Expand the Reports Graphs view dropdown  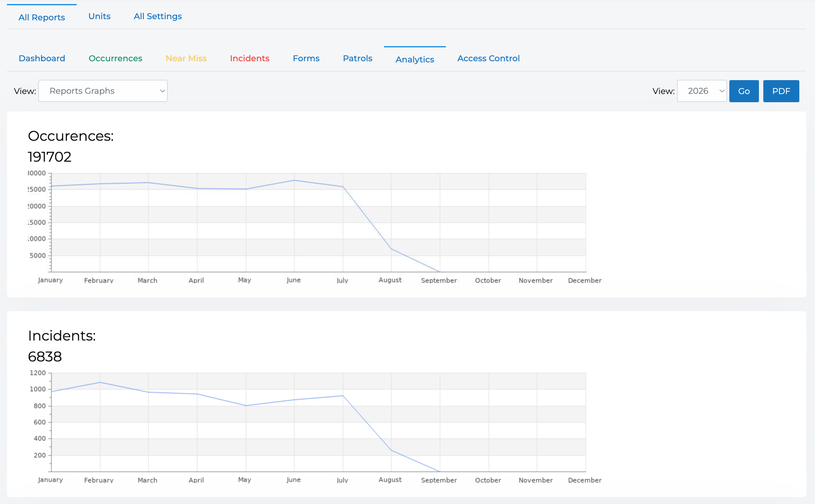tap(103, 91)
